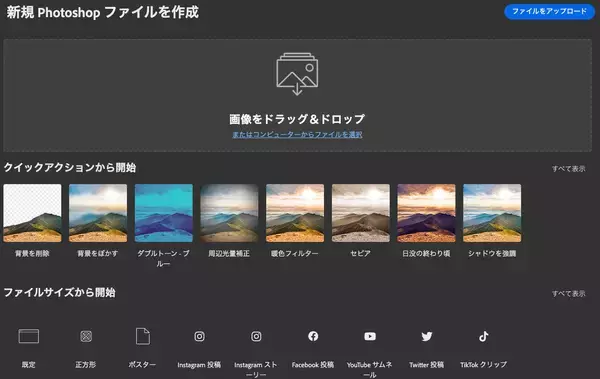The image size is (600, 379).
Task: Click the 暖色フィルター label
Action: point(295,253)
